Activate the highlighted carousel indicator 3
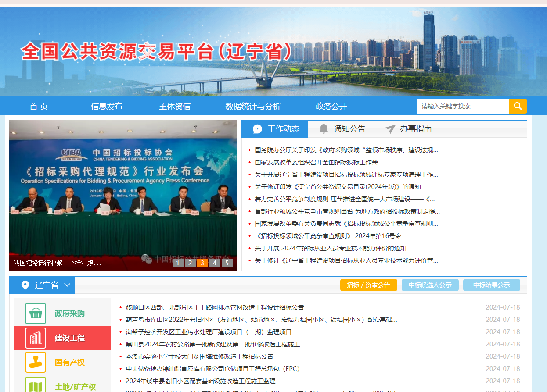The image size is (547, 392). coord(202,262)
